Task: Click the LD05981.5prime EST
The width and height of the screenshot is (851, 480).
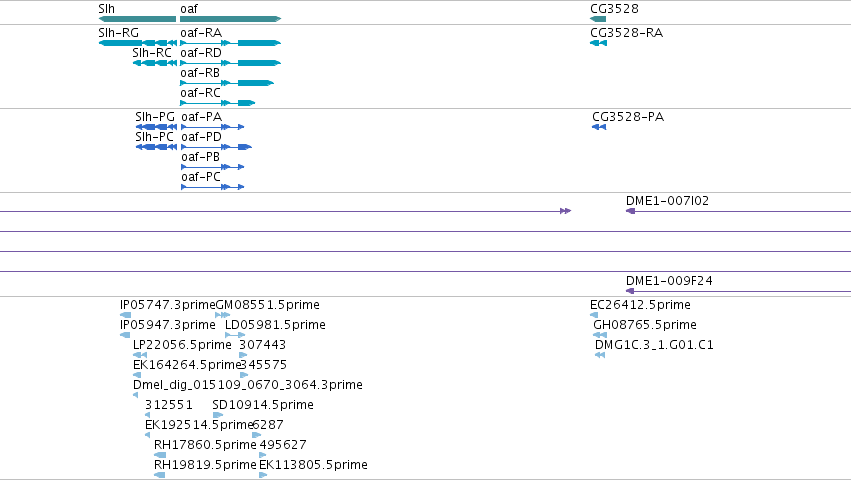Action: (235, 335)
